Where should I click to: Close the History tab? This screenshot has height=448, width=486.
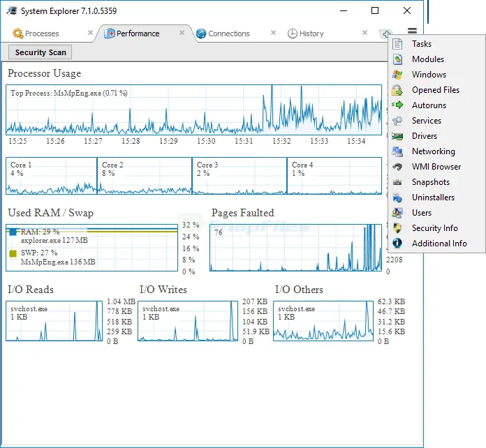point(364,33)
